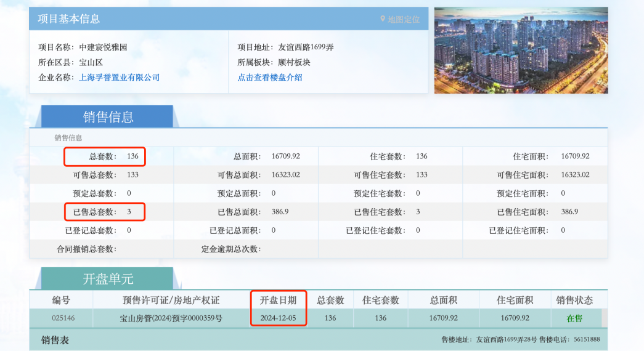The height and width of the screenshot is (351, 644).
Task: Open the 上海孚誉置业有限公司 company link
Action: point(119,77)
